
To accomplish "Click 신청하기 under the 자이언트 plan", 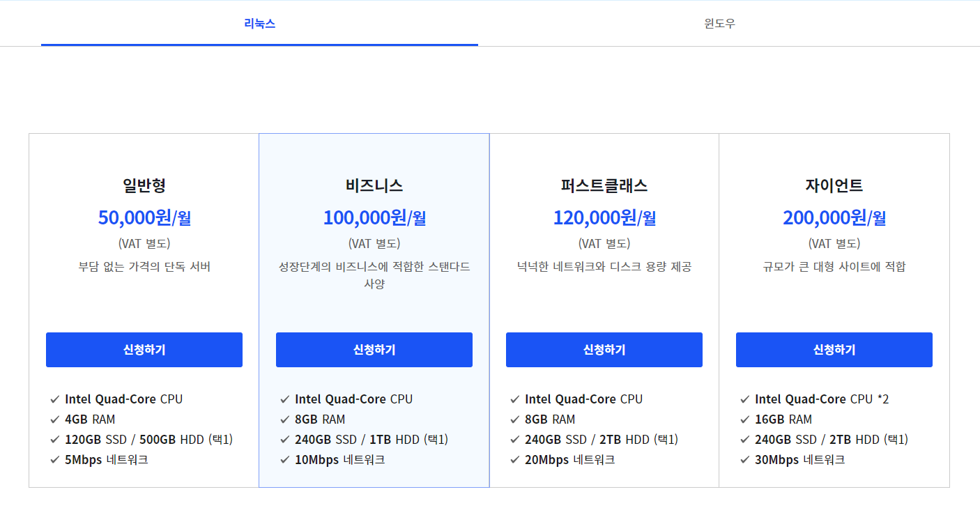I will click(834, 350).
